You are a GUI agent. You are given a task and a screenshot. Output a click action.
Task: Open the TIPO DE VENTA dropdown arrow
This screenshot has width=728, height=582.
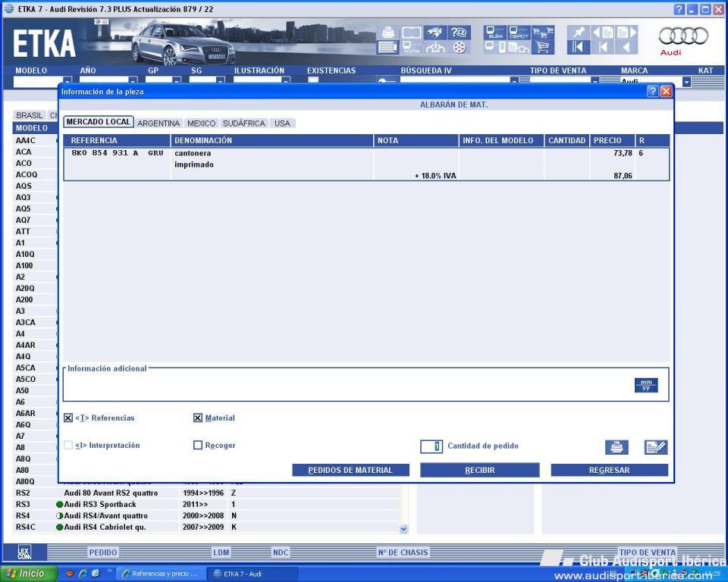[595, 80]
